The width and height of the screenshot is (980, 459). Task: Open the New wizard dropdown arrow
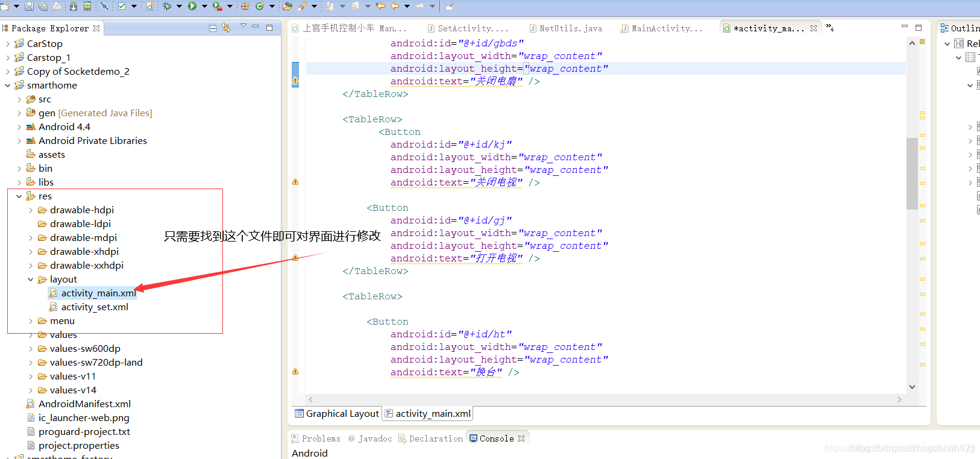(x=16, y=6)
